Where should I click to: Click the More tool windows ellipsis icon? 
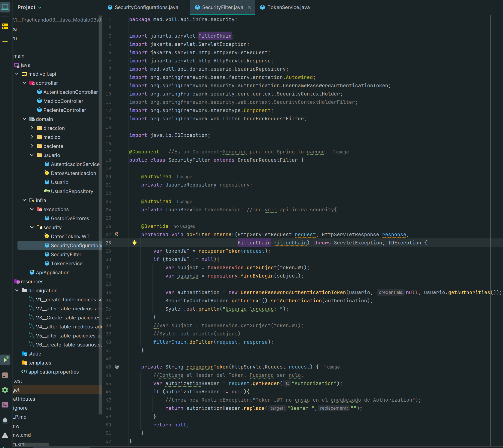5,41
